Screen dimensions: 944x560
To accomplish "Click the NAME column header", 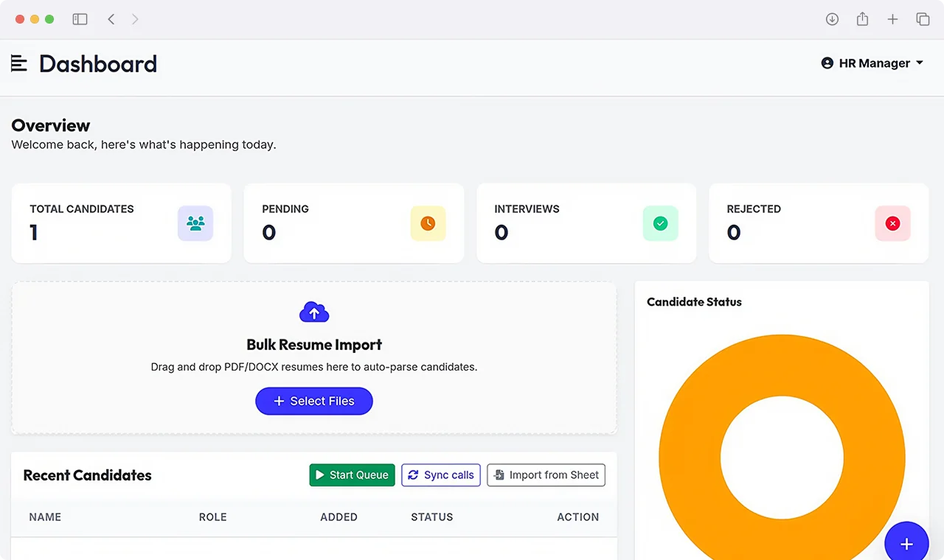I will coord(45,517).
